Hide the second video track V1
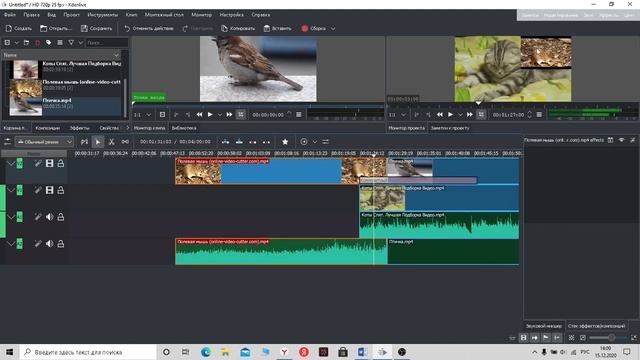The height and width of the screenshot is (360, 640). (49, 190)
